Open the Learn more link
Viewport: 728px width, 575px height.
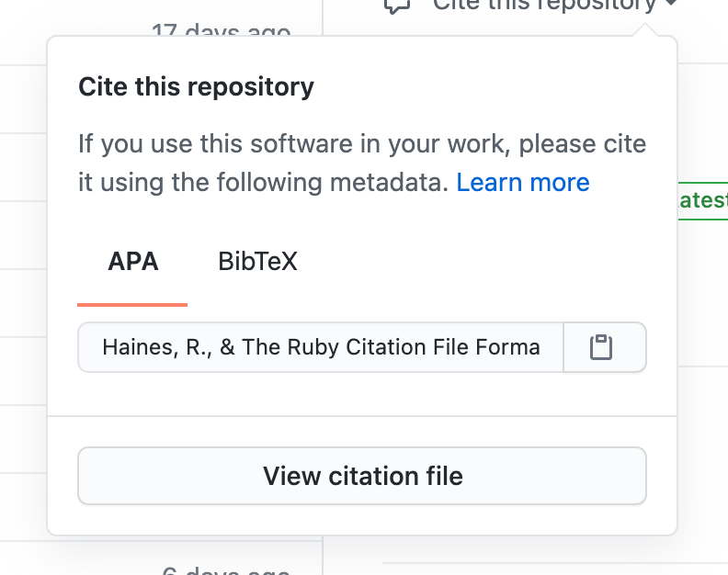(x=522, y=182)
